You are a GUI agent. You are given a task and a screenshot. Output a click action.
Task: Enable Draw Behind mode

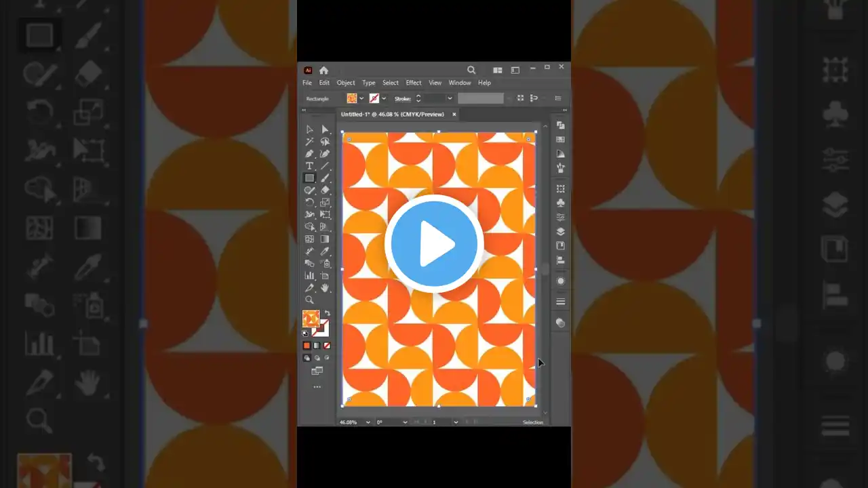[317, 358]
